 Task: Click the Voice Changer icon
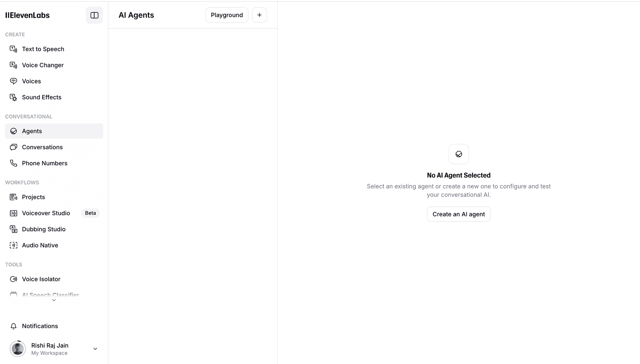[13, 65]
